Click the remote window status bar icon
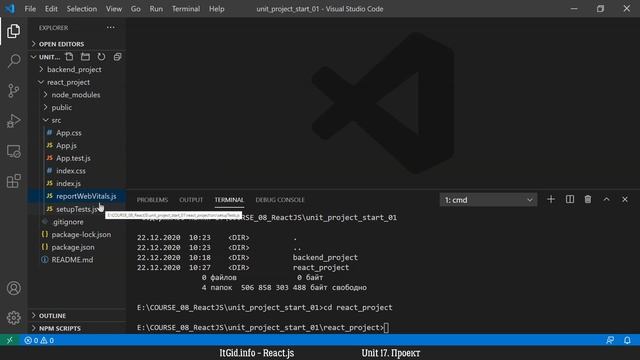This screenshot has height=360, width=640. [9, 340]
